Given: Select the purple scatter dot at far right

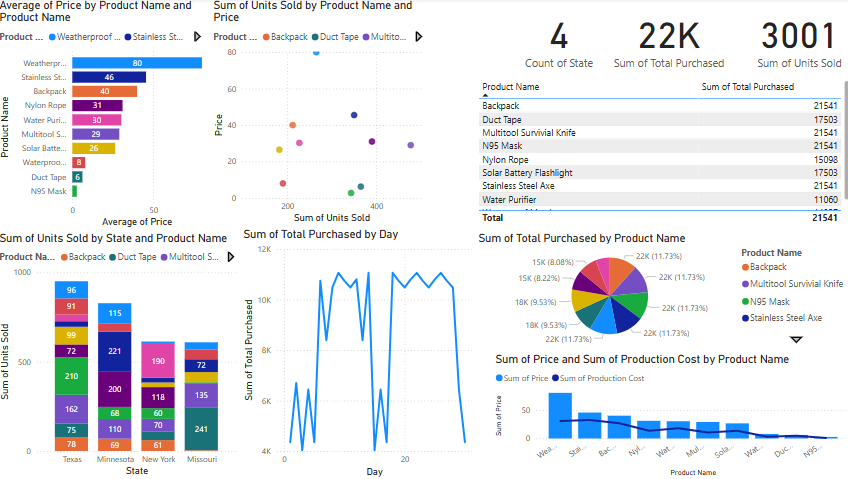Looking at the screenshot, I should (410, 145).
